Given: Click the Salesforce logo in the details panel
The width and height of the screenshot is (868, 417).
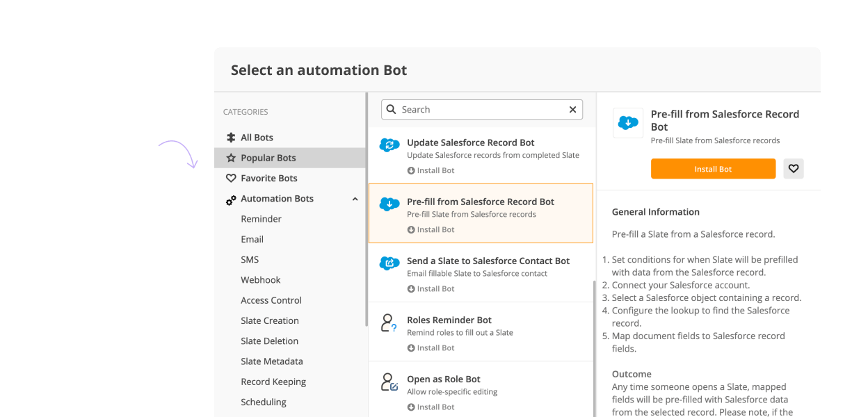Looking at the screenshot, I should (628, 123).
